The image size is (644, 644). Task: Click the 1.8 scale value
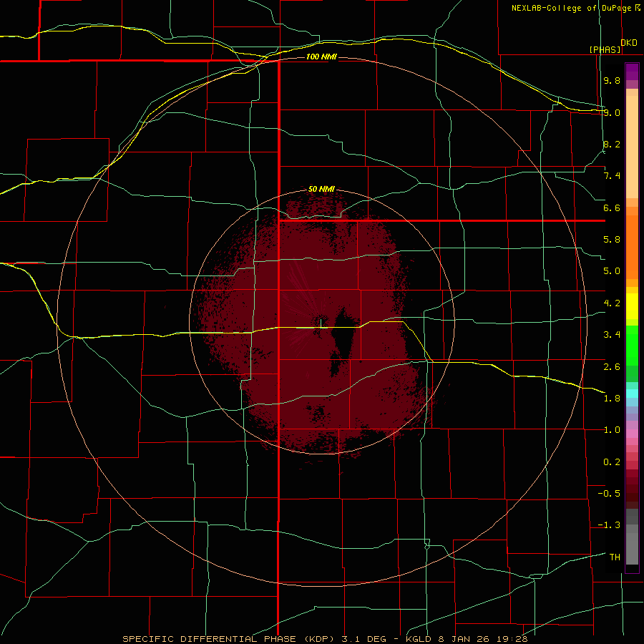[x=612, y=399]
